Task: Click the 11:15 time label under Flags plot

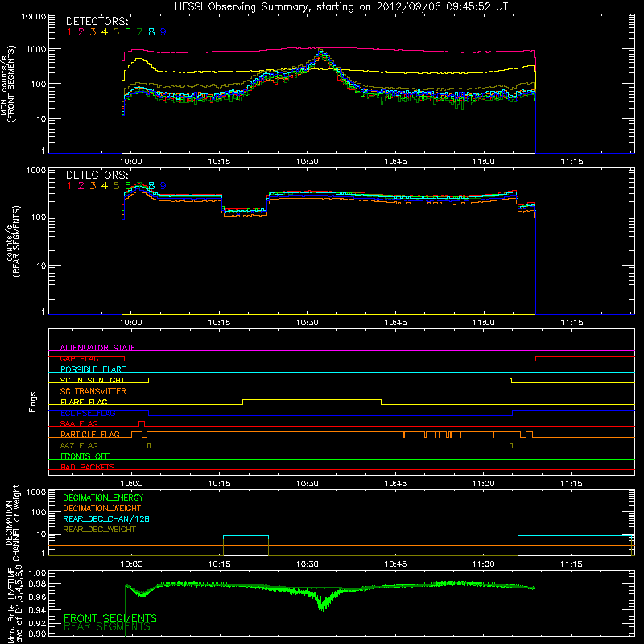Action: point(572,484)
